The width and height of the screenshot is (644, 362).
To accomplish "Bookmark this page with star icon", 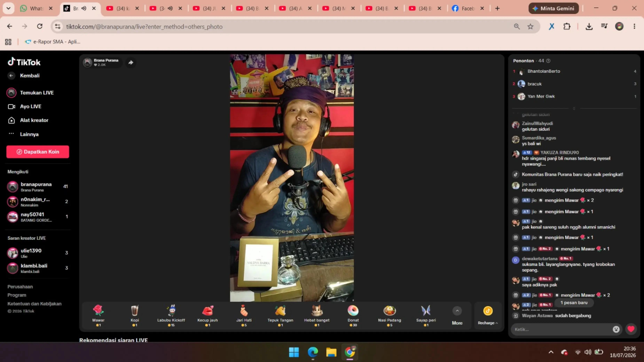I will coord(530,26).
